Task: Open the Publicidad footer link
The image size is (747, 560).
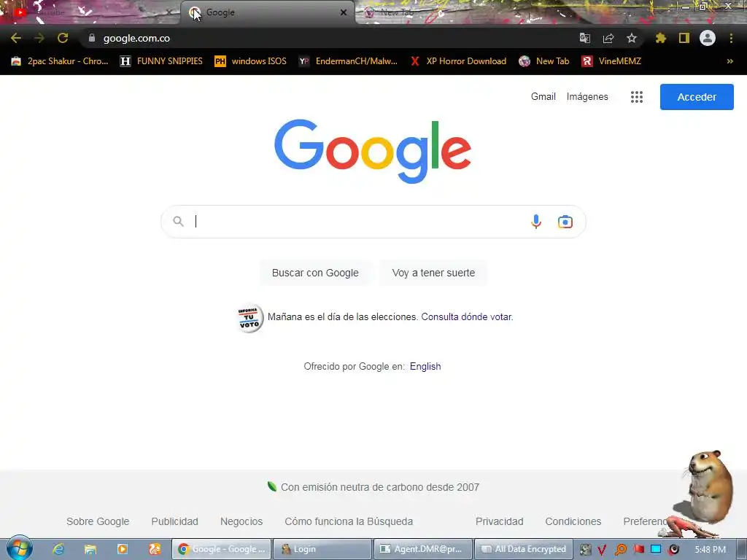Action: click(174, 521)
